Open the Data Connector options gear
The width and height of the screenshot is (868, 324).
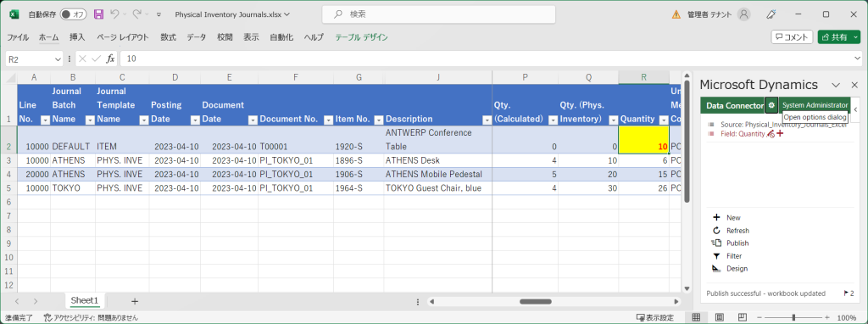pos(771,104)
